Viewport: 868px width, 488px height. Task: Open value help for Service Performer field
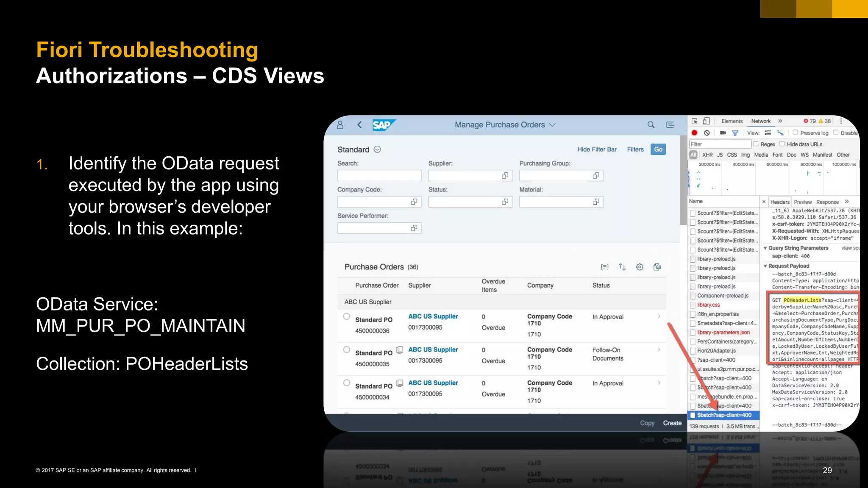pyautogui.click(x=414, y=228)
